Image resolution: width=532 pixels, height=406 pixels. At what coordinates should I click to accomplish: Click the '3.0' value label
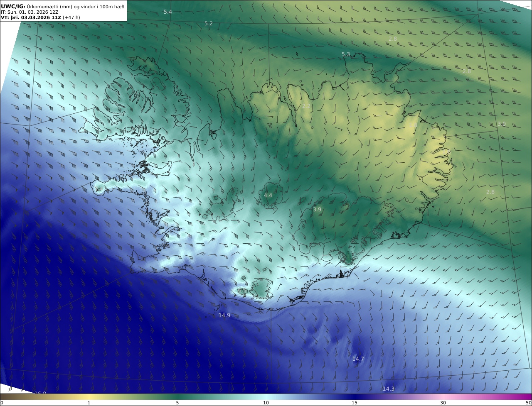pyautogui.click(x=502, y=124)
